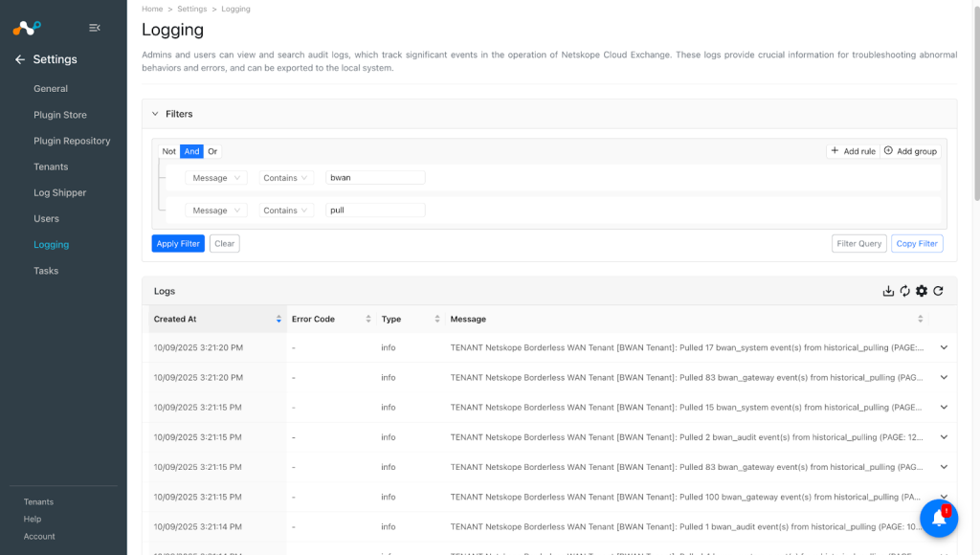Viewport: 980px width, 555px height.
Task: Go to Settings breadcrumb
Action: tap(191, 9)
